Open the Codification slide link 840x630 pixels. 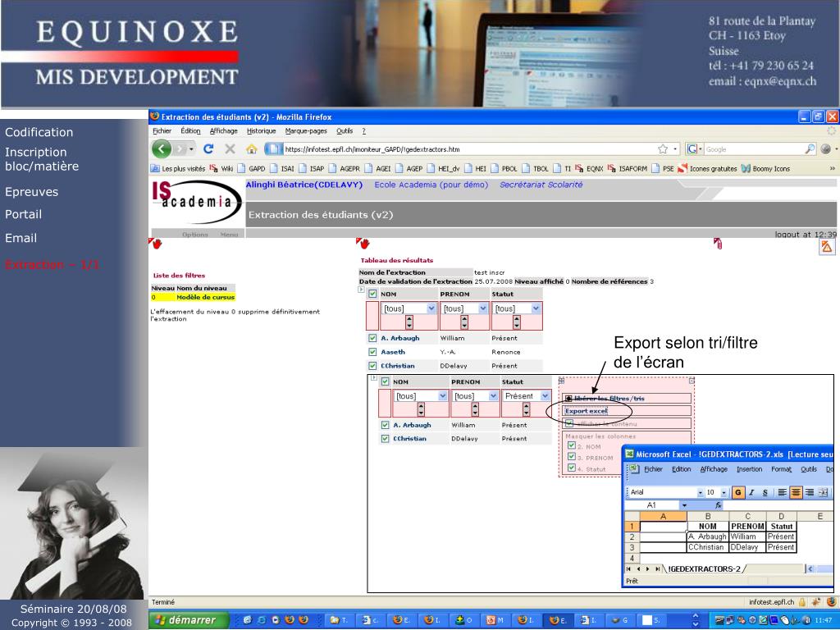coord(39,132)
